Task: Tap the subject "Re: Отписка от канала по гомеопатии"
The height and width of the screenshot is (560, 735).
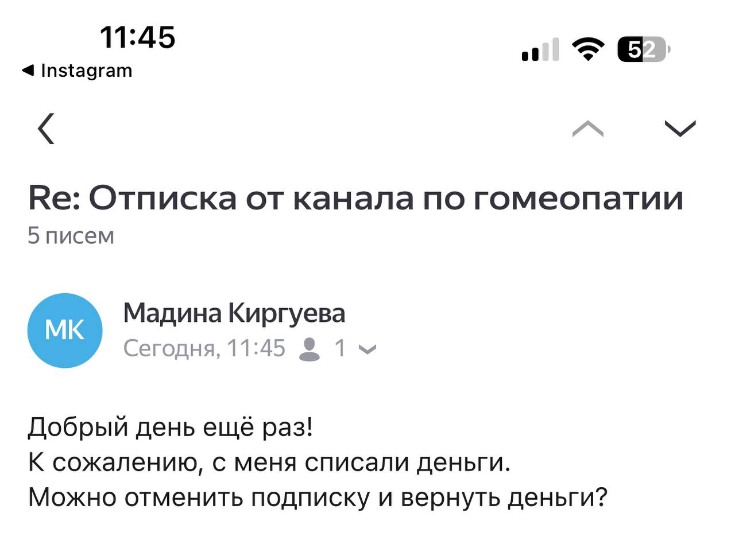Action: coord(355,199)
